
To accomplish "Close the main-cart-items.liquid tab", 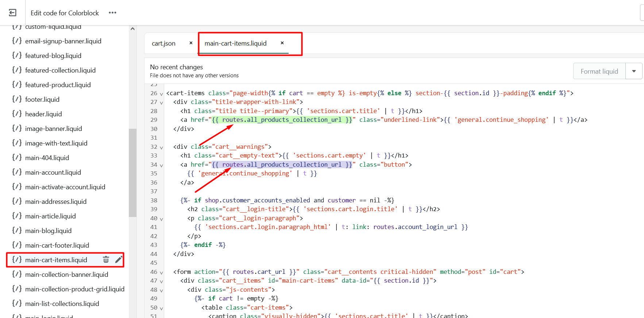I will [282, 43].
